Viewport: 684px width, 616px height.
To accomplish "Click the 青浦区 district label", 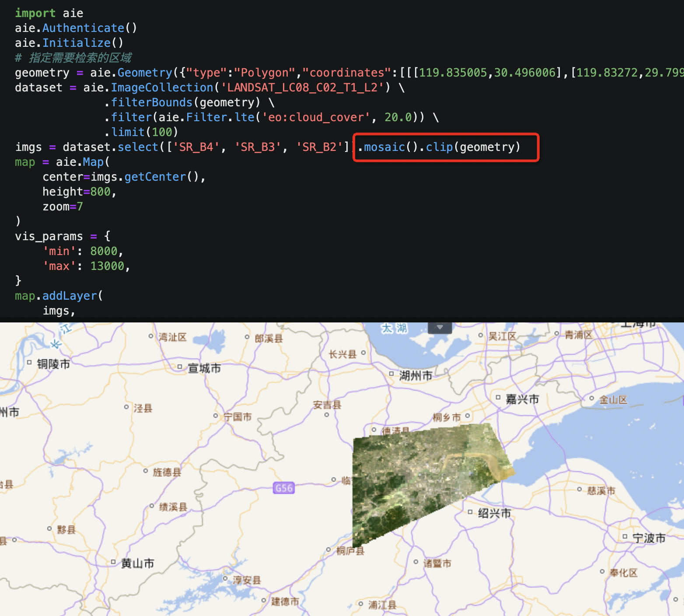I will 578,335.
